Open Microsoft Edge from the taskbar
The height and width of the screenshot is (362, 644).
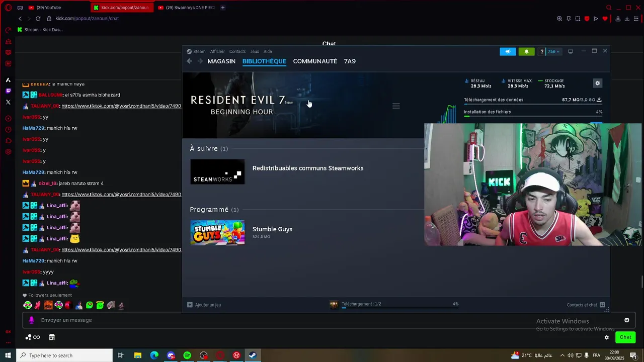coord(154,355)
